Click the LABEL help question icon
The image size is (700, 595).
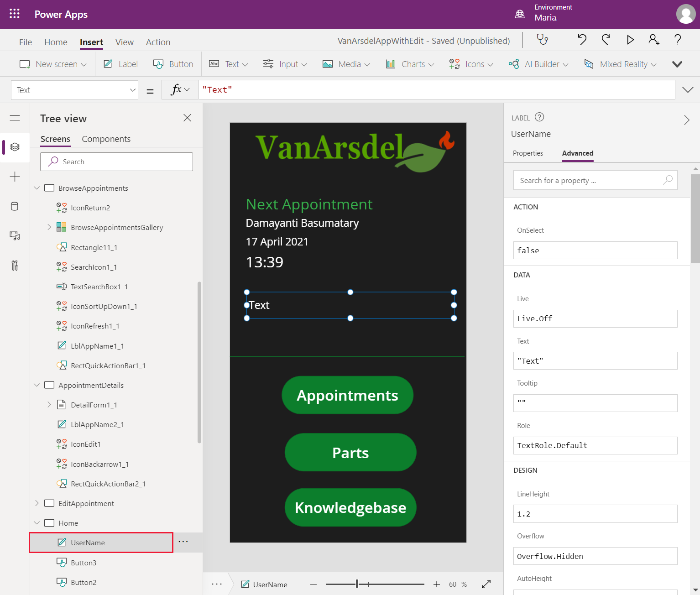(x=539, y=117)
